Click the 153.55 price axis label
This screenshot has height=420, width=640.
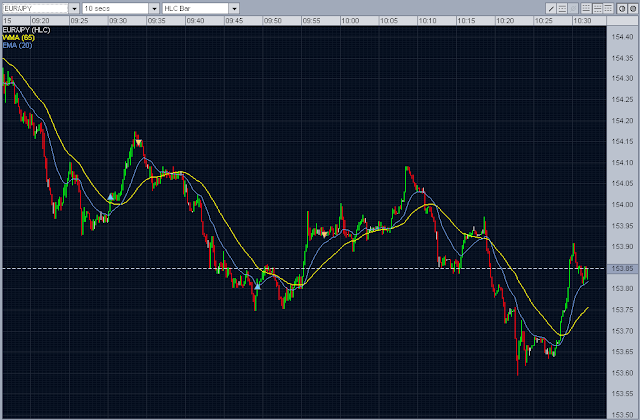(x=622, y=394)
